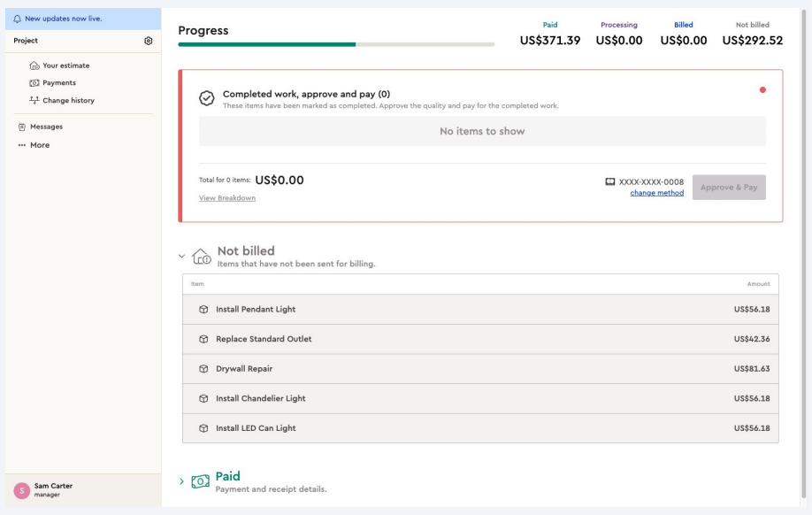Open the View Breakdown link
The width and height of the screenshot is (812, 515).
click(227, 198)
